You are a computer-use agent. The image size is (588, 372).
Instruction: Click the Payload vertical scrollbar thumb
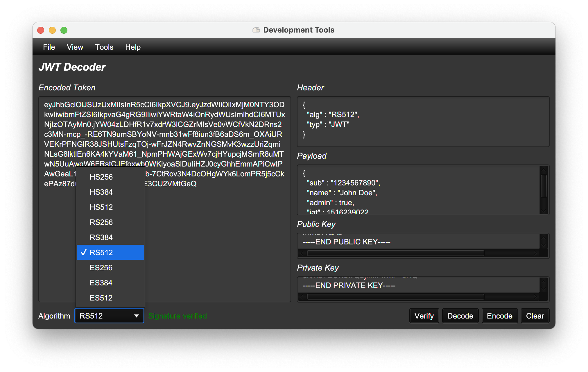[544, 186]
